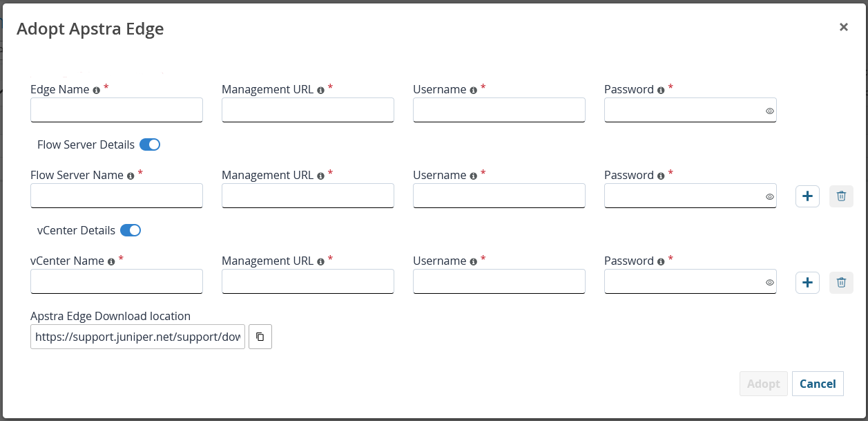
Task: Add another Flow Server row with plus
Action: 807,196
